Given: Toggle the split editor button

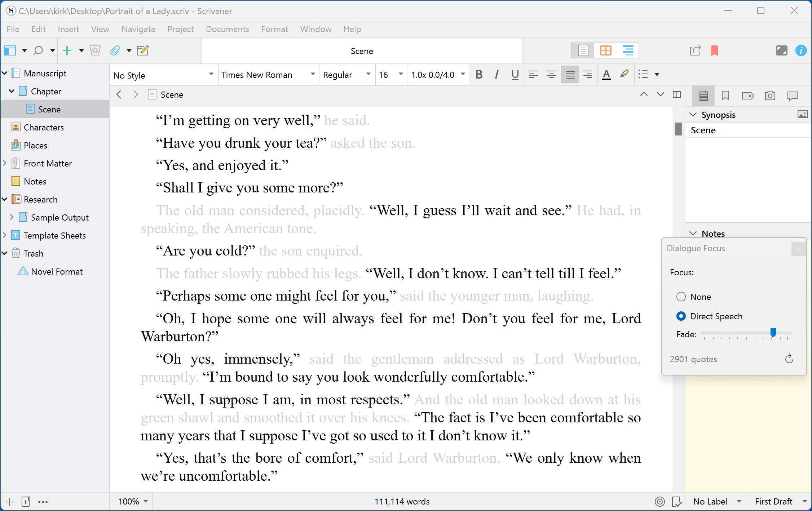Looking at the screenshot, I should (677, 95).
